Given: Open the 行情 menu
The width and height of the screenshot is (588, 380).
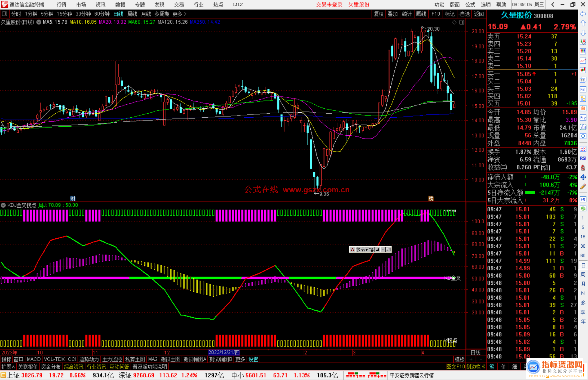Looking at the screenshot, I should point(61,5).
